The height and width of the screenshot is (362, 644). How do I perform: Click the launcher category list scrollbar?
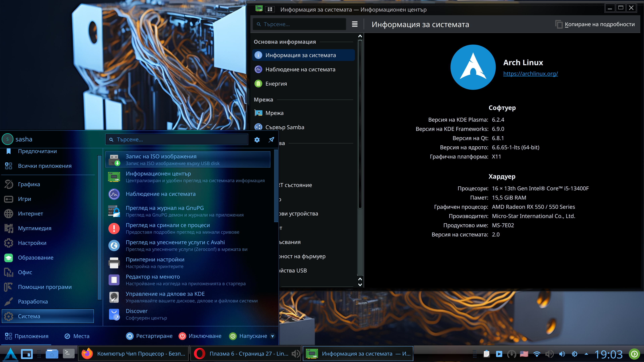(99, 227)
